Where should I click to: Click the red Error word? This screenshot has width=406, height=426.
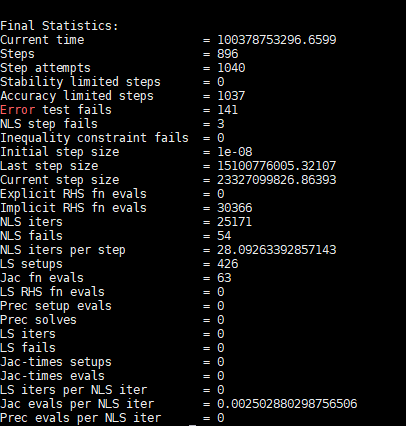click(x=18, y=110)
